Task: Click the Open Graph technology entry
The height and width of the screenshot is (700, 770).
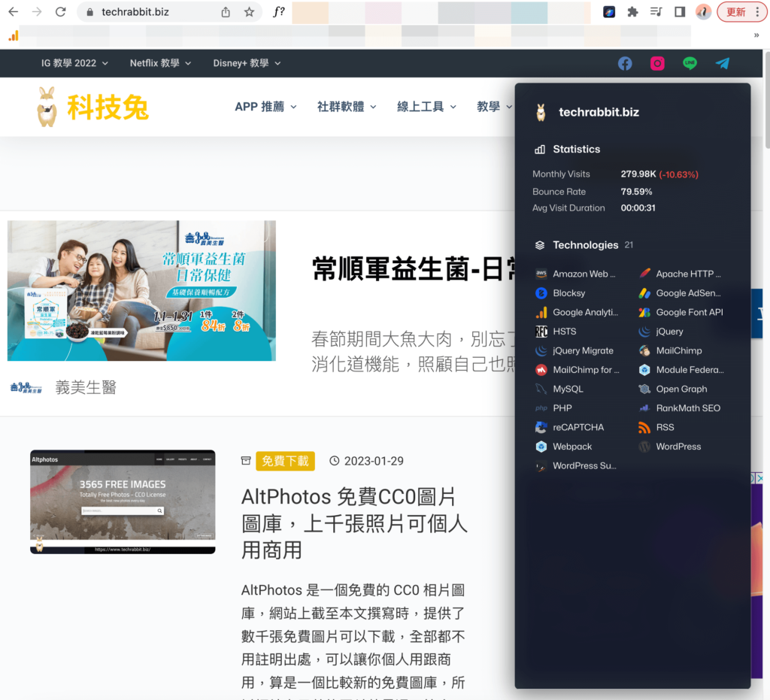Action: point(673,389)
